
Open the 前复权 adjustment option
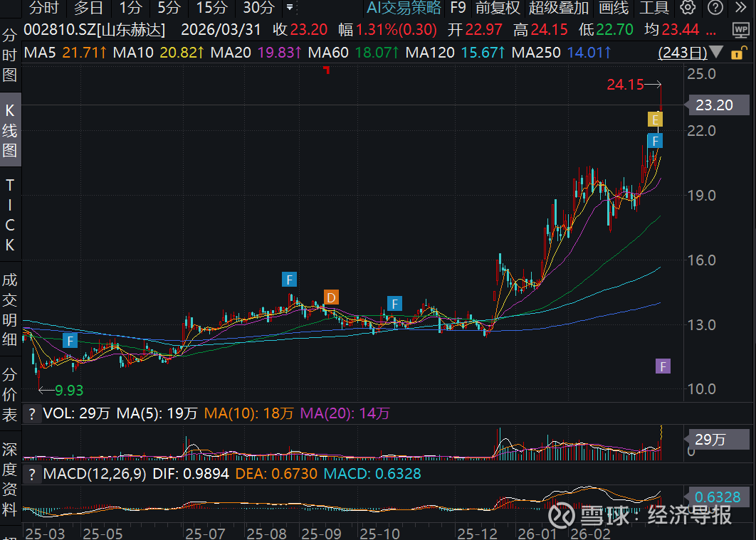coord(498,7)
